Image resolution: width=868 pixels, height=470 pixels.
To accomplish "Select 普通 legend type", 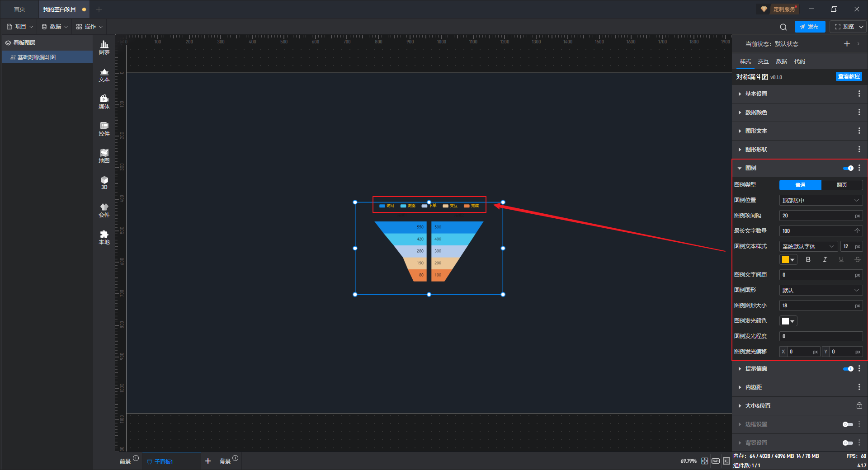I will click(x=800, y=185).
